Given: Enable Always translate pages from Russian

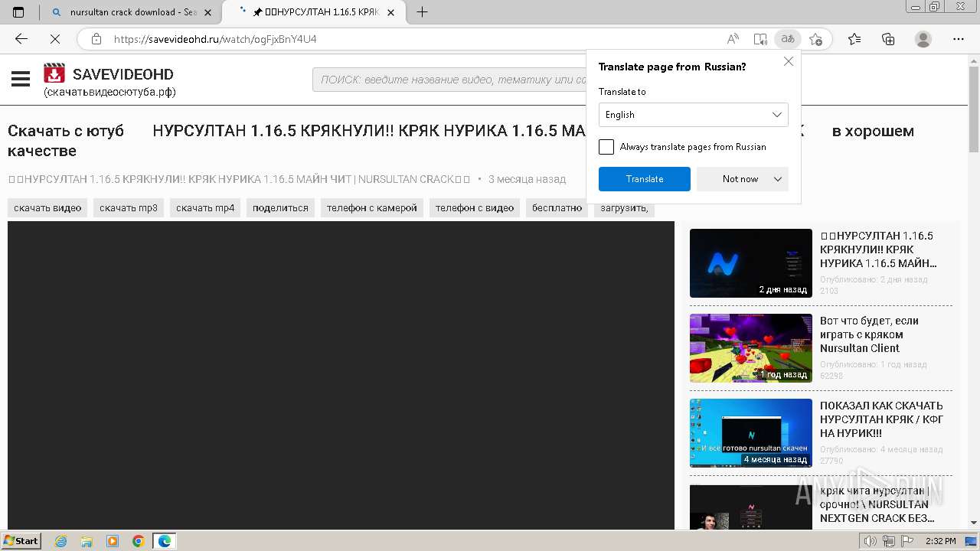Looking at the screenshot, I should [x=606, y=147].
